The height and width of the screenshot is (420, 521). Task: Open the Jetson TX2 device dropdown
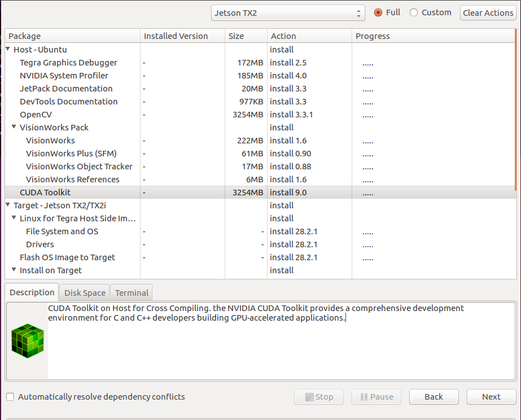click(x=288, y=13)
